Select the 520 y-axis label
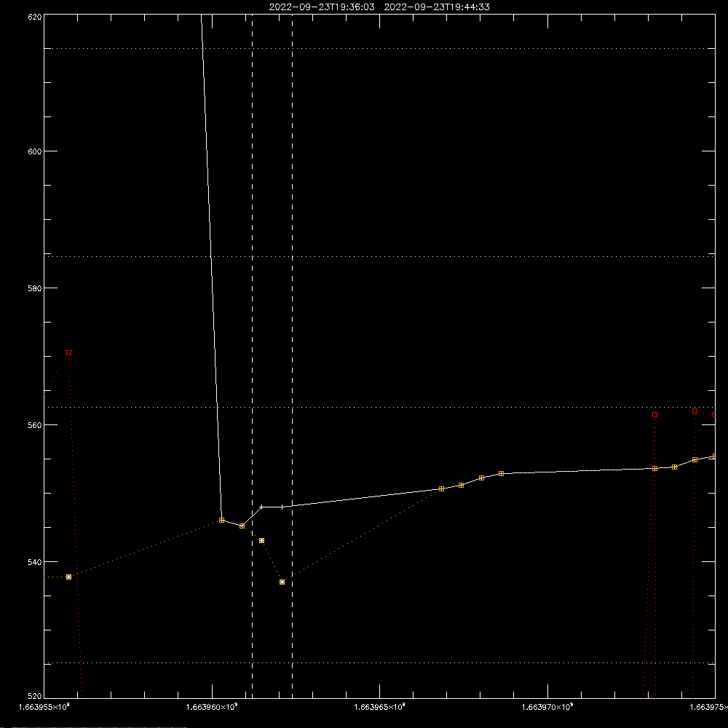Image resolution: width=728 pixels, height=728 pixels. click(x=35, y=696)
